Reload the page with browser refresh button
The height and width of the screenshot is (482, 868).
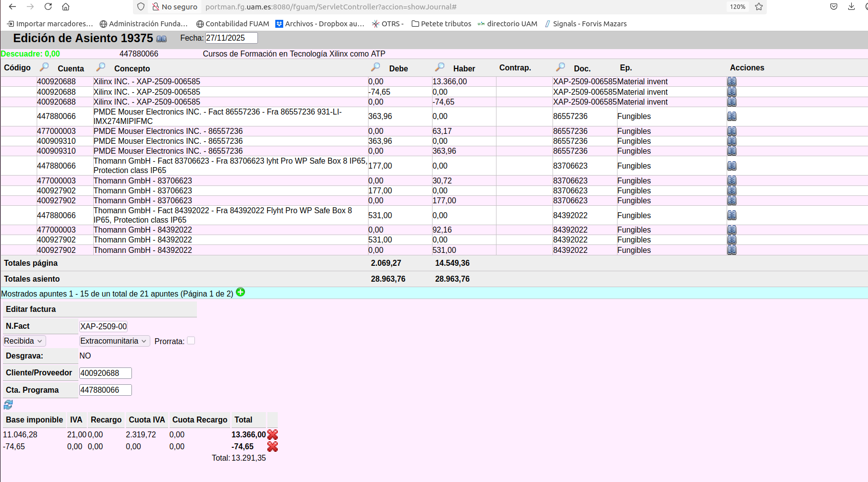(48, 7)
